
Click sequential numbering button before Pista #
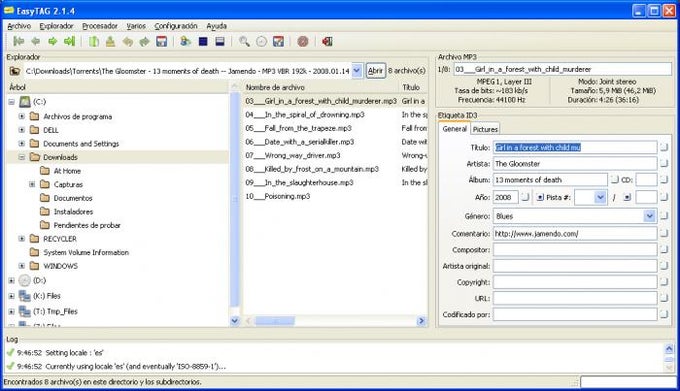point(540,197)
